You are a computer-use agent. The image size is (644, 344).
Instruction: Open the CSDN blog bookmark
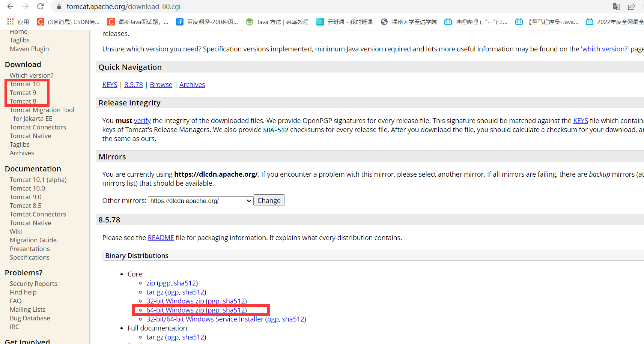coord(68,22)
